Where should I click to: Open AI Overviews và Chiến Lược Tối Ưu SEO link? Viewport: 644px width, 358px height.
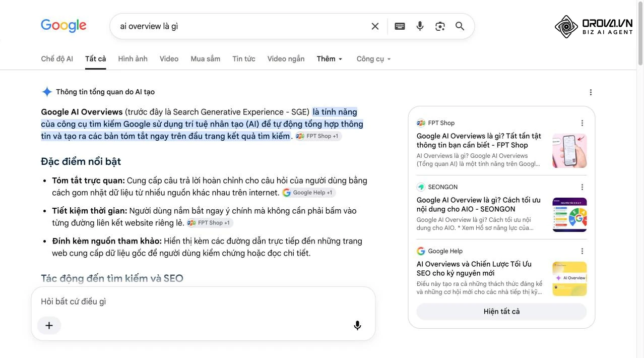pyautogui.click(x=474, y=268)
